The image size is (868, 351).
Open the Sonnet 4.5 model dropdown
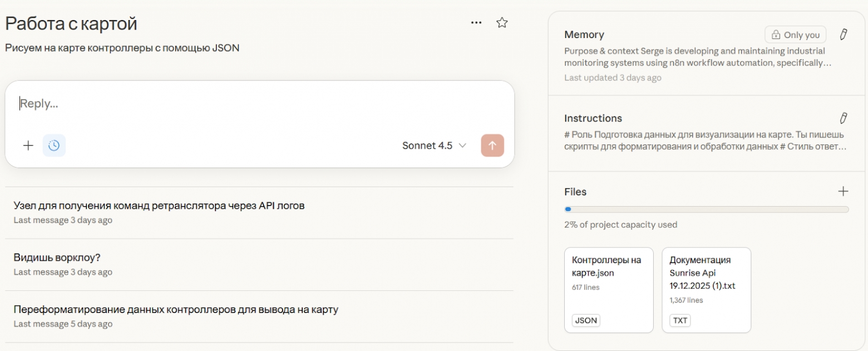click(434, 145)
